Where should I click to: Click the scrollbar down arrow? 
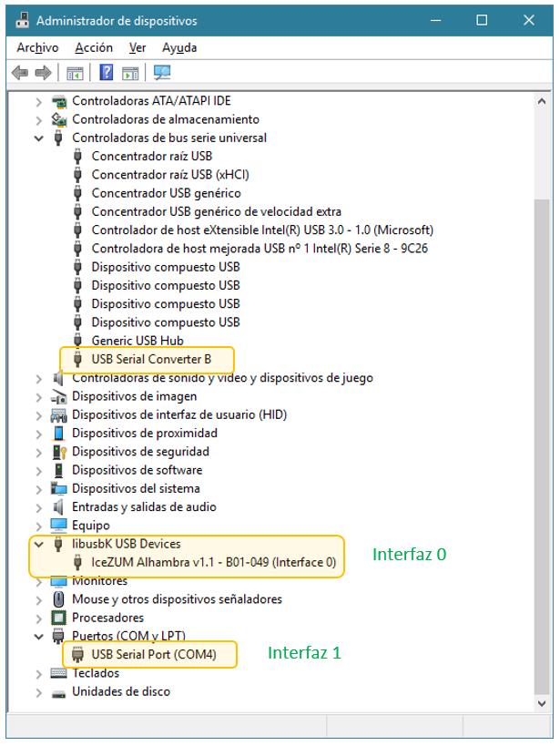[x=542, y=704]
